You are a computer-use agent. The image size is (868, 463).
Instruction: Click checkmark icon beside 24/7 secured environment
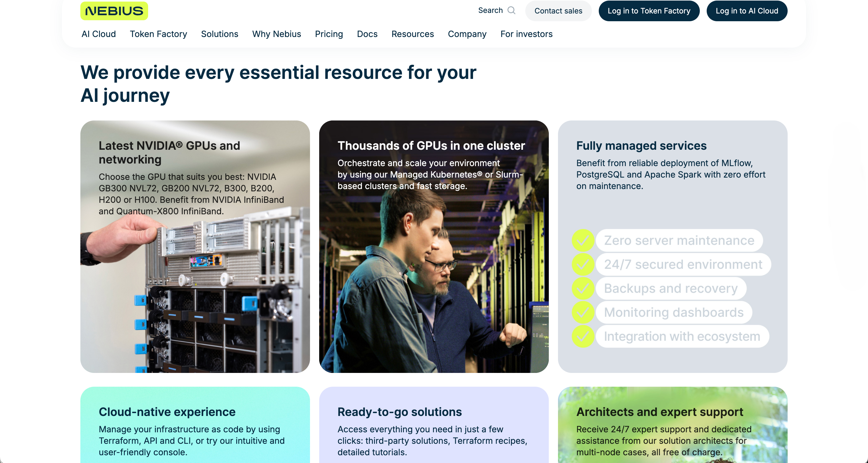[583, 264]
